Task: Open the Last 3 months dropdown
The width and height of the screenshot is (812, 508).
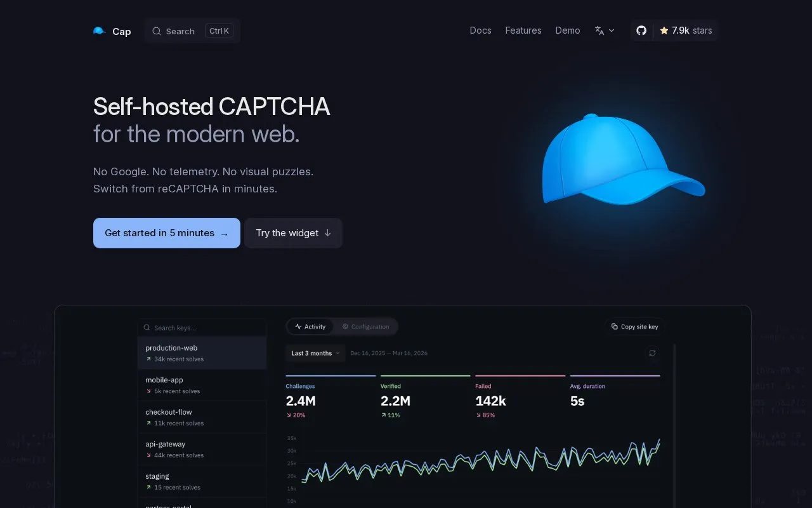Action: [x=315, y=353]
